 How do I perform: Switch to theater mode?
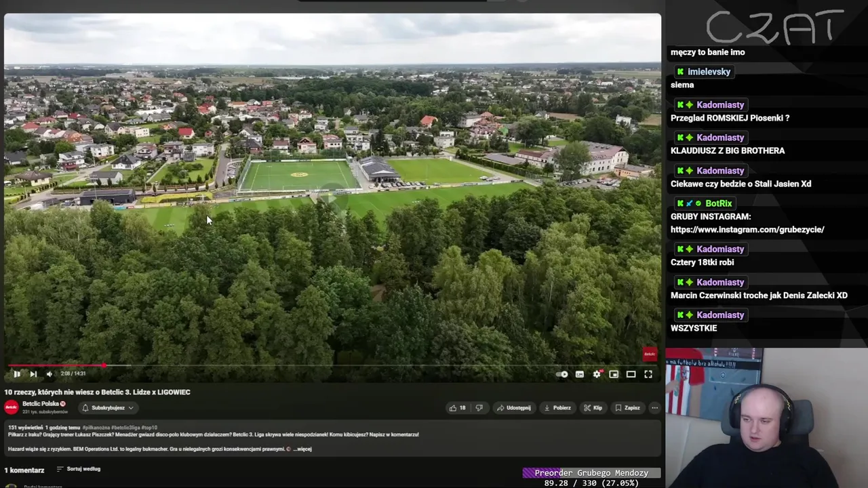pos(631,374)
